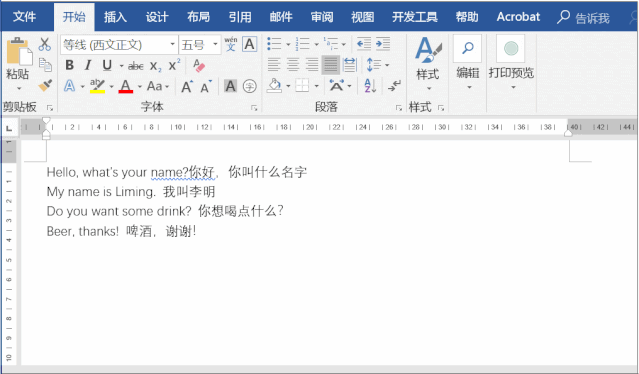Click the Multilevel list icon
The height and width of the screenshot is (374, 639).
[x=331, y=44]
